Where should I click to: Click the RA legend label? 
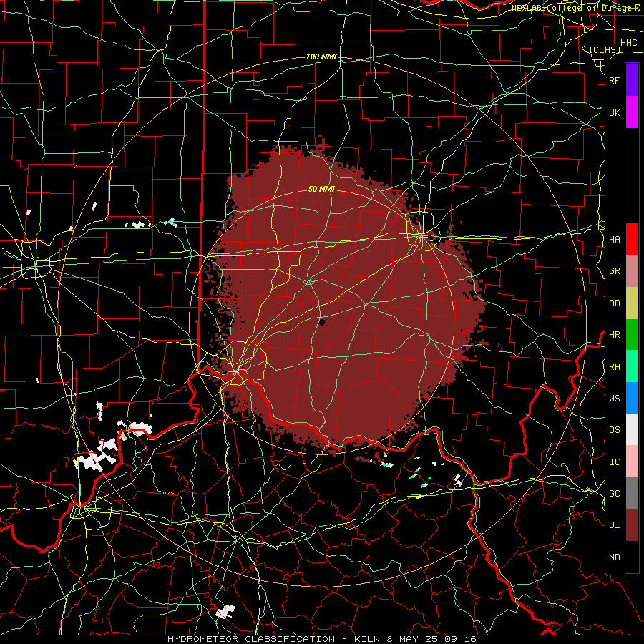click(614, 367)
